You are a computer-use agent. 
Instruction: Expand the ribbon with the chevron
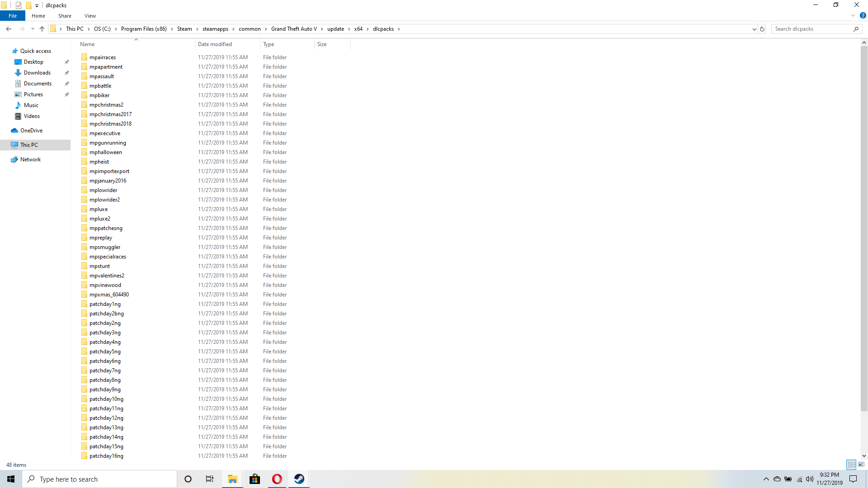click(853, 15)
